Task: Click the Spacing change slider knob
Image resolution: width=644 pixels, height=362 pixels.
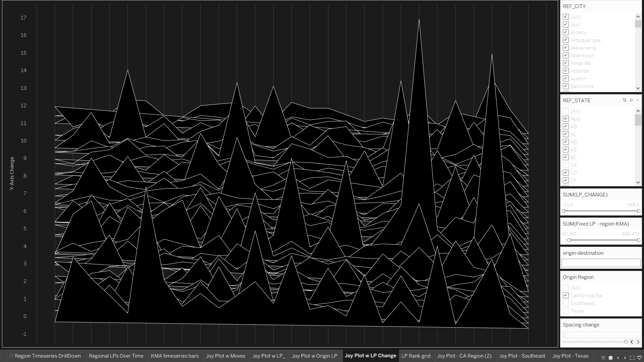Action: 626,342
